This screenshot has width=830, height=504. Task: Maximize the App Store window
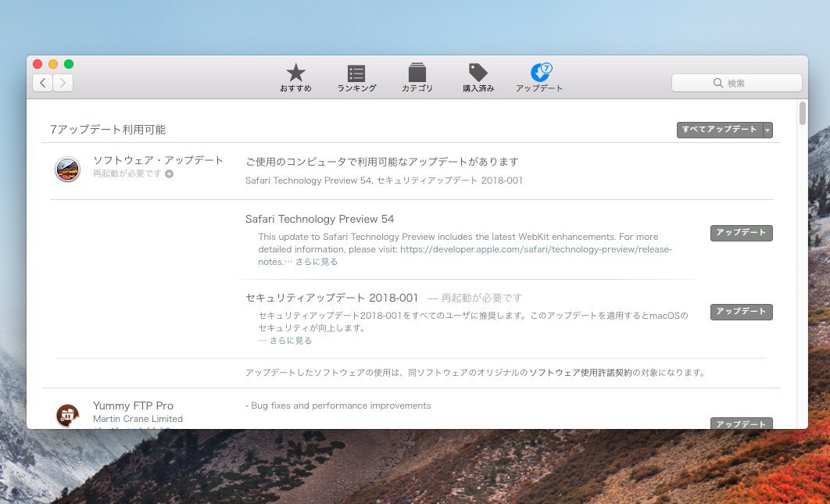coord(69,64)
